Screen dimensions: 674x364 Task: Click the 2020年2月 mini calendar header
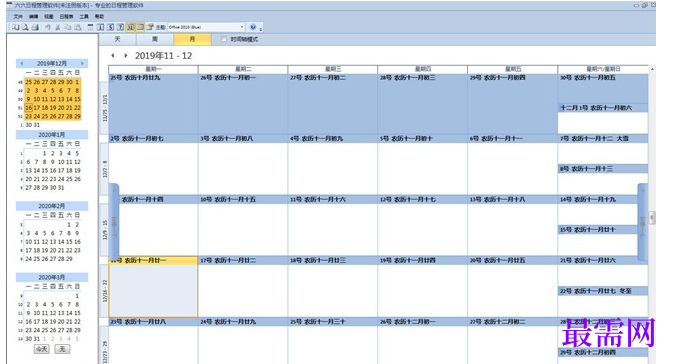click(52, 206)
